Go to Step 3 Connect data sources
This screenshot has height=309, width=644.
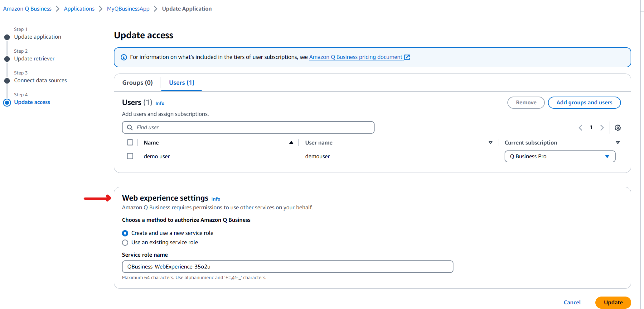[x=40, y=80]
